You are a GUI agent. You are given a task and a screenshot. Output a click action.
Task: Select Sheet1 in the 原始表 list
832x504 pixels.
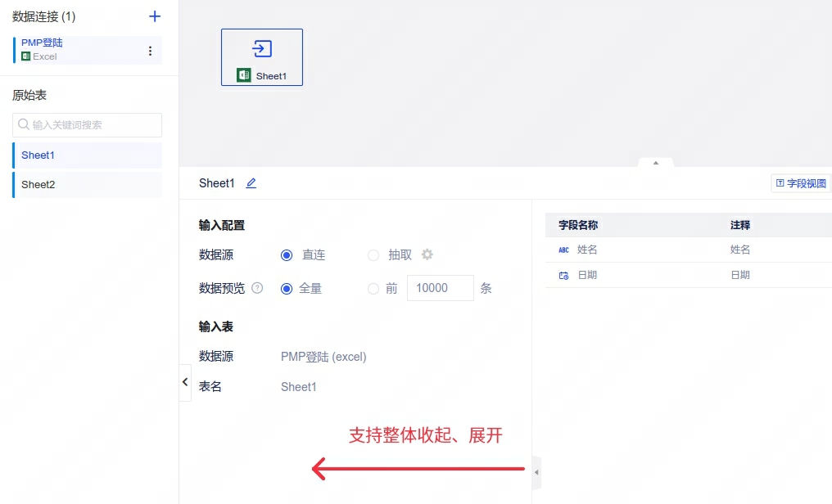point(87,155)
